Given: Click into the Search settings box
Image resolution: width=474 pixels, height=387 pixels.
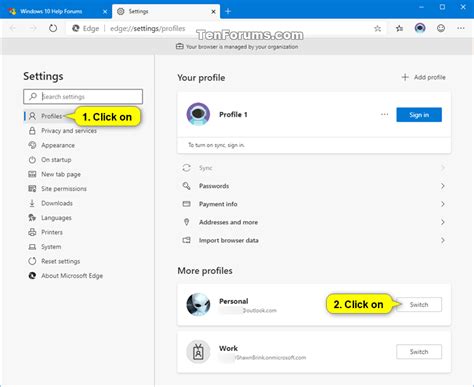Looking at the screenshot, I should [83, 96].
